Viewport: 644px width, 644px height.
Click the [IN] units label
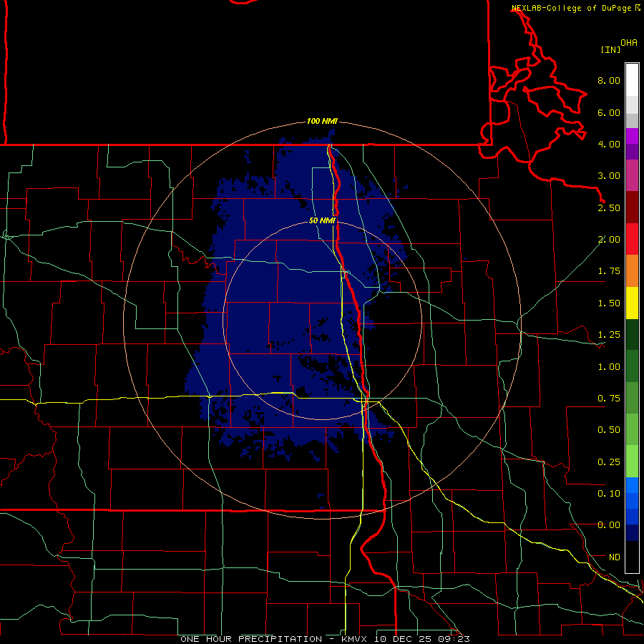point(610,49)
